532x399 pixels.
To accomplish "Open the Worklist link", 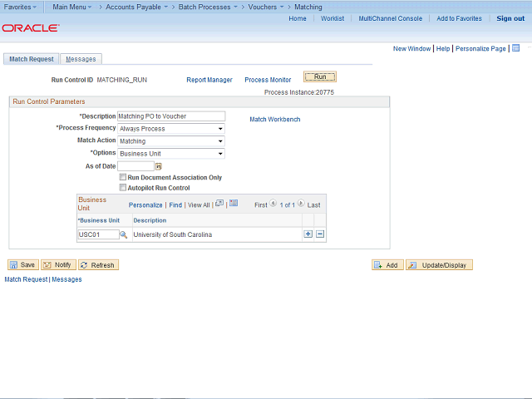I will [332, 18].
